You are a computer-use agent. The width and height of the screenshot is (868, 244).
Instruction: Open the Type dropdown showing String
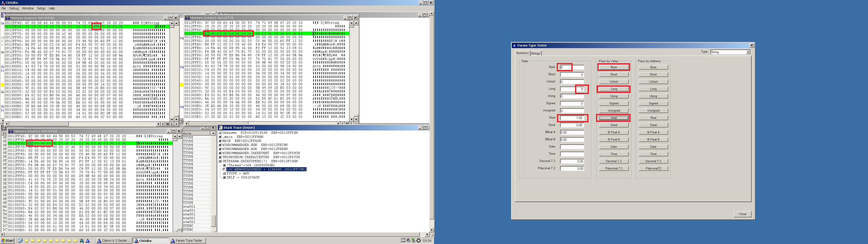[748, 52]
